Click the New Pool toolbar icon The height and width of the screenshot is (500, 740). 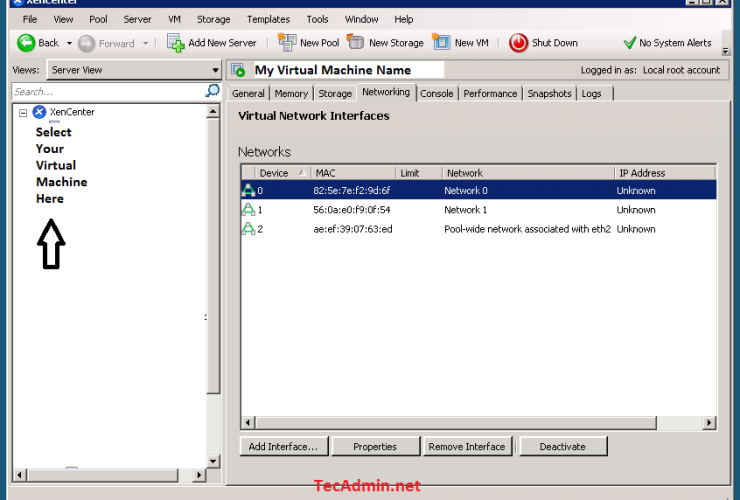coord(287,43)
